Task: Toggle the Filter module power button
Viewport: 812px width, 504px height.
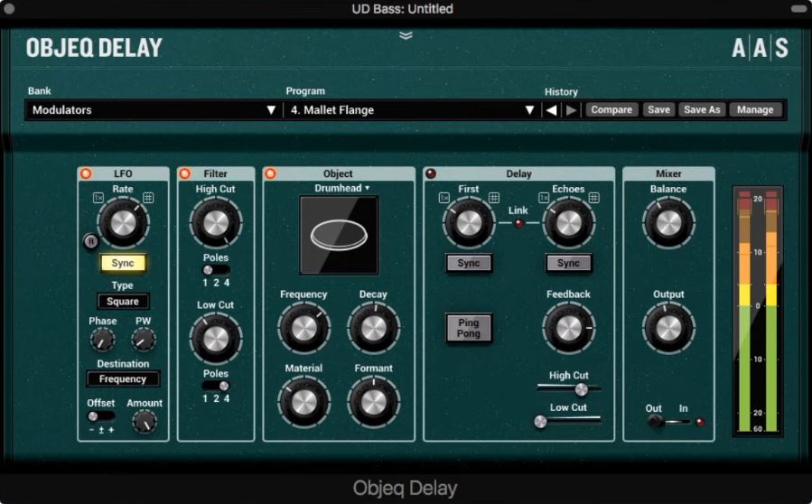Action: point(185,173)
